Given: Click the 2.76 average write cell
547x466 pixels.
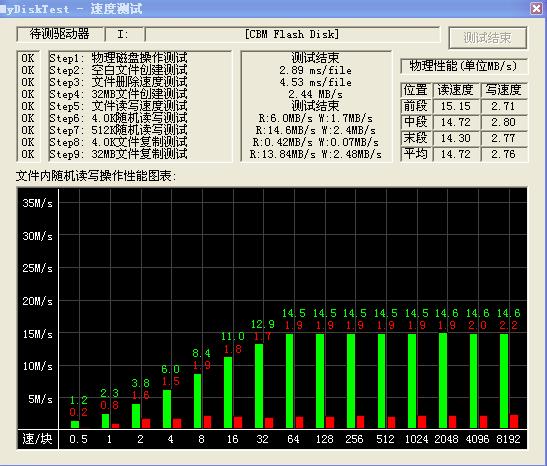Looking at the screenshot, I should 503,154.
